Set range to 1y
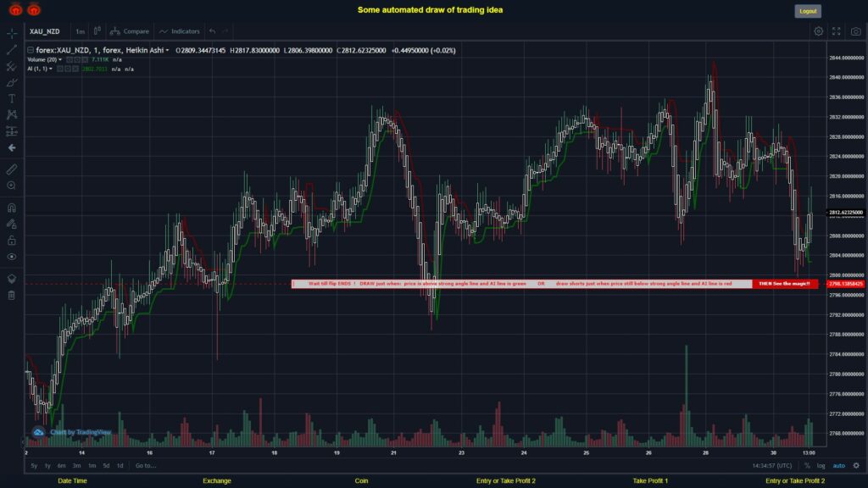The image size is (868, 488). click(x=47, y=466)
